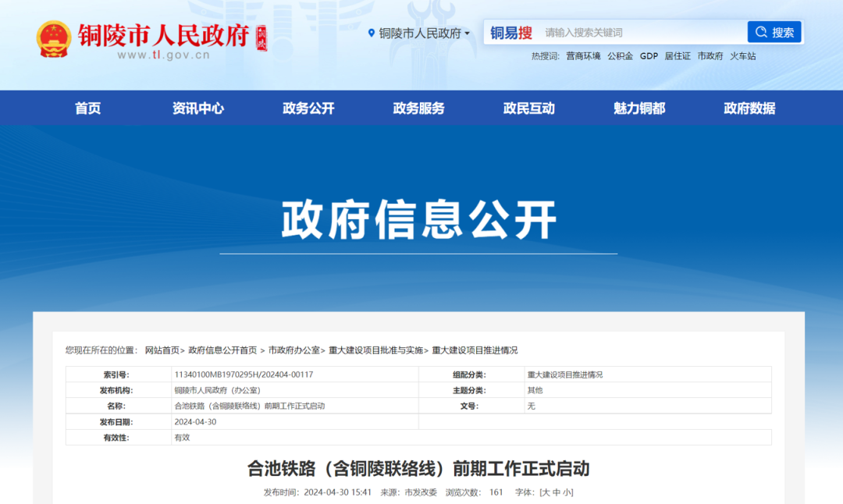The width and height of the screenshot is (843, 504).
Task: Click the 搜索 button
Action: (x=774, y=32)
